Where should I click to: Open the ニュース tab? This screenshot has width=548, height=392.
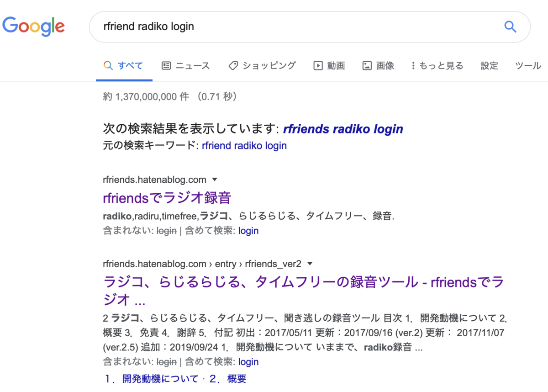click(x=186, y=66)
